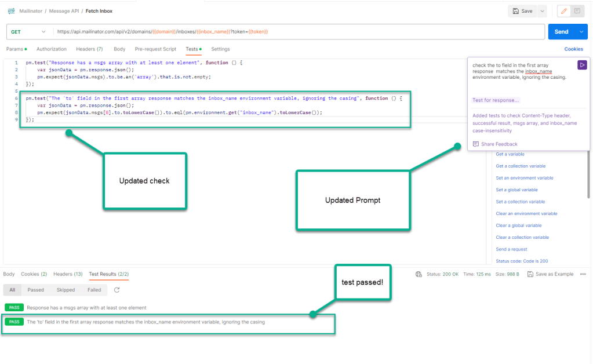This screenshot has width=593, height=364.
Task: Show only Skipped test results
Action: [x=66, y=290]
